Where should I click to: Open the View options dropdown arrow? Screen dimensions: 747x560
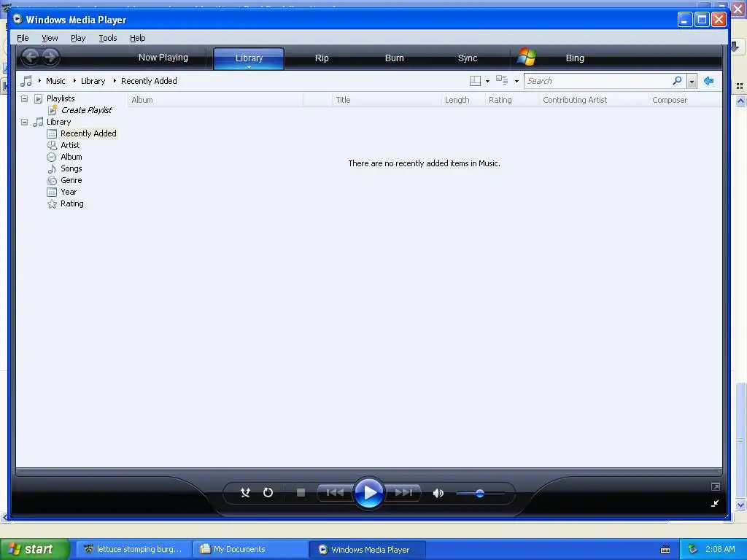[x=516, y=82]
